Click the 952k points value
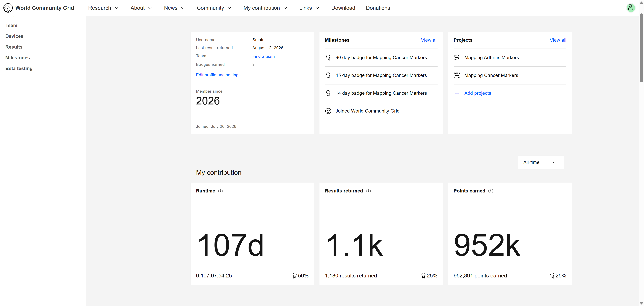 tap(487, 245)
